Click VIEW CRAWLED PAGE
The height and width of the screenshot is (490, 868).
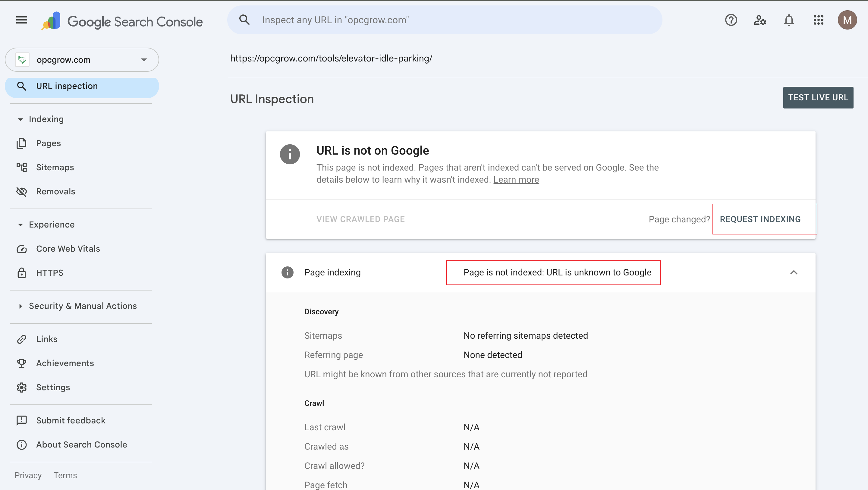pos(360,219)
